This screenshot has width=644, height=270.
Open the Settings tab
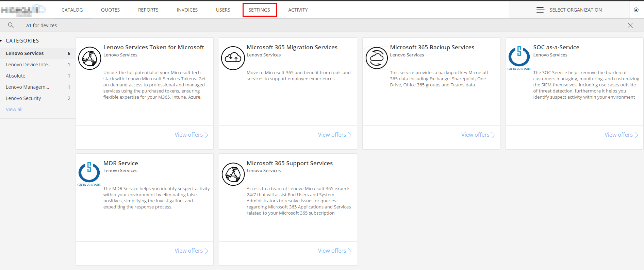[259, 10]
